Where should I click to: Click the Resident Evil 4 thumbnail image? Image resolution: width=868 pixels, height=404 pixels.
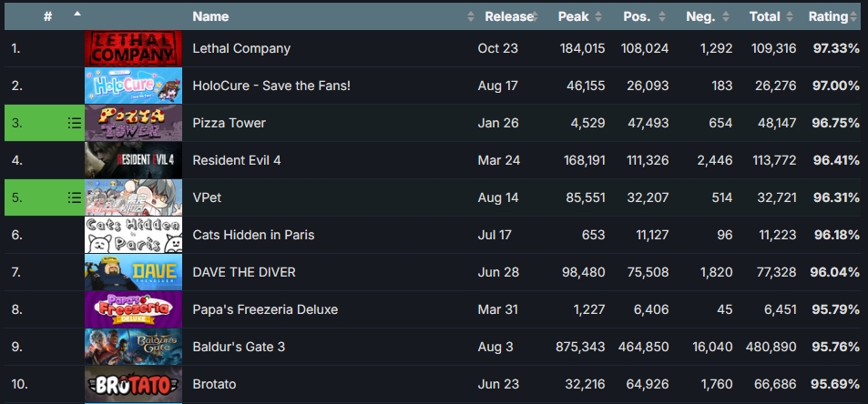[x=133, y=160]
